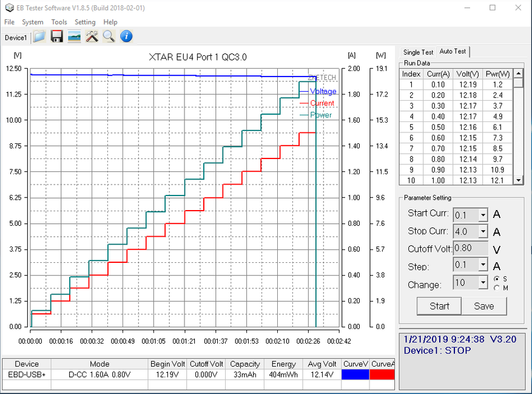Image resolution: width=532 pixels, height=394 pixels.
Task: Open the System menu
Action: [x=33, y=22]
